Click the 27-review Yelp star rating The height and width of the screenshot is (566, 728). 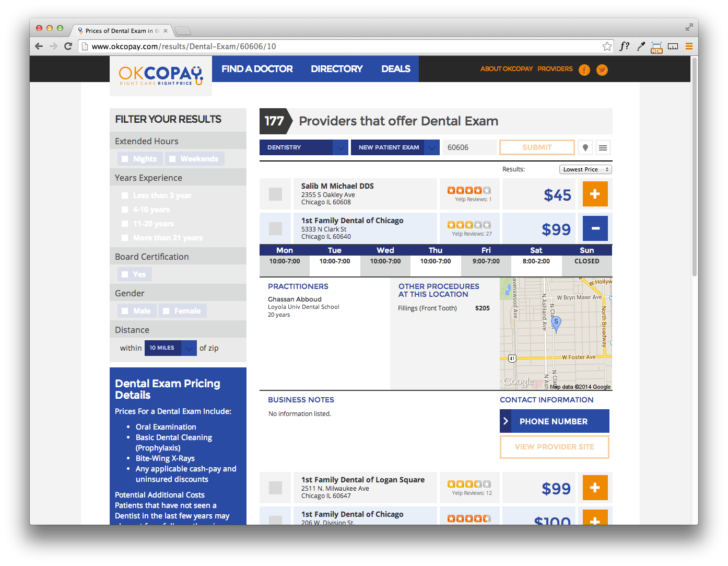point(469,225)
